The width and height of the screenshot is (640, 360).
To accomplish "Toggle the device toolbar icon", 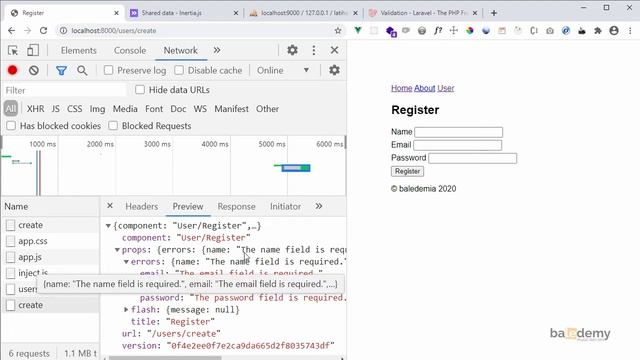I will click(x=33, y=50).
